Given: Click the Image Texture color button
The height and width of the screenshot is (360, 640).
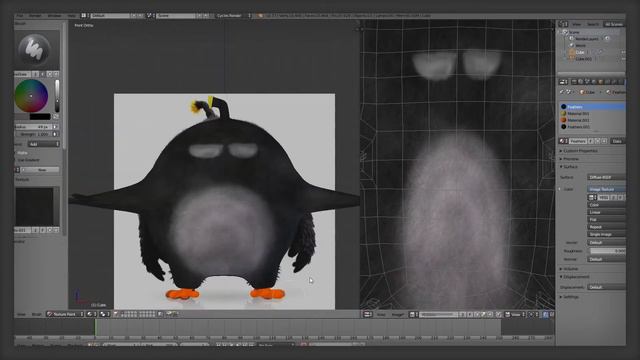Looking at the screenshot, I should click(x=607, y=189).
